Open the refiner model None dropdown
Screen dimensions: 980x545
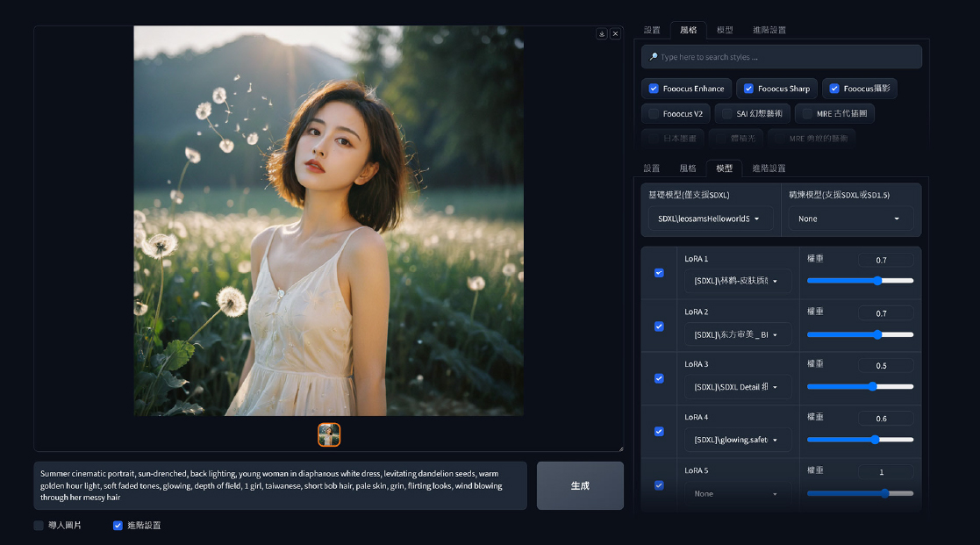coord(851,219)
